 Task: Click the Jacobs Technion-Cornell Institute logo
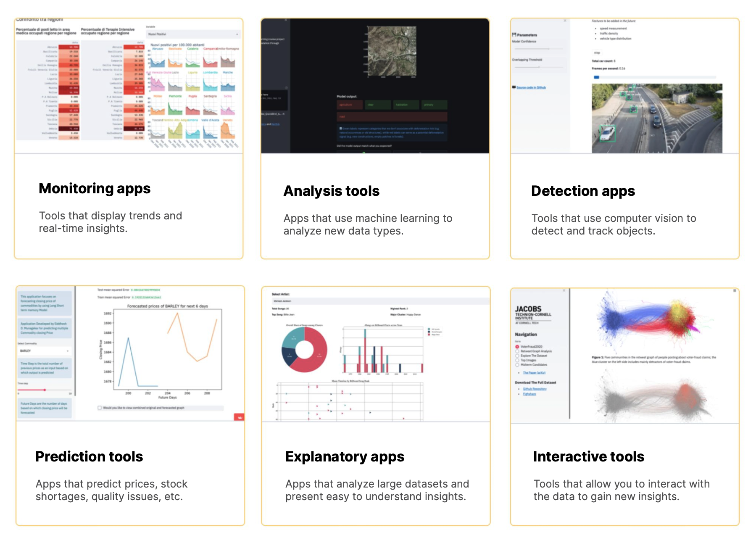coord(532,315)
